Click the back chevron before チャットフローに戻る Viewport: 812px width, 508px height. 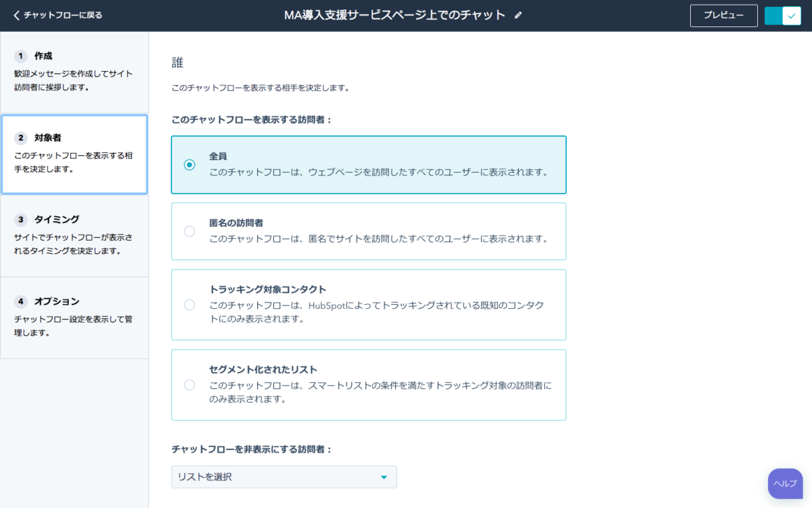(17, 15)
